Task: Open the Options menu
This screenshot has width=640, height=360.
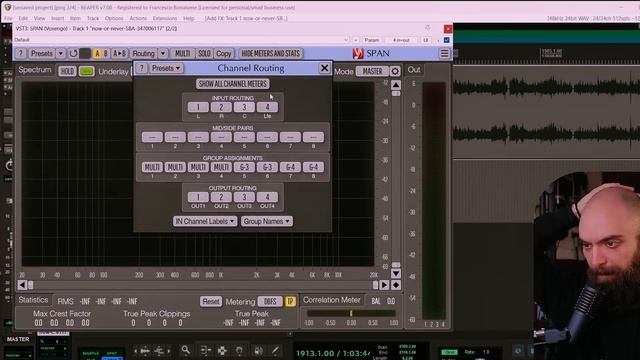Action: pos(114,18)
